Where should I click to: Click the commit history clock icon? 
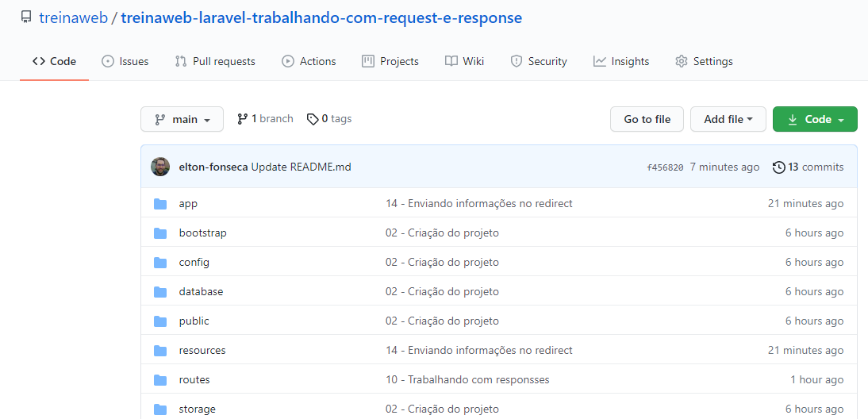click(x=778, y=167)
